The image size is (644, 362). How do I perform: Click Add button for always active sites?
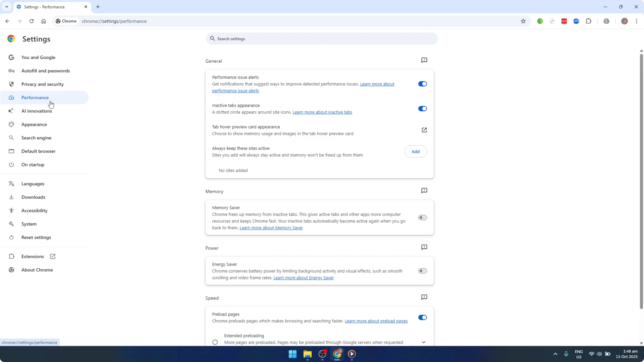click(415, 152)
